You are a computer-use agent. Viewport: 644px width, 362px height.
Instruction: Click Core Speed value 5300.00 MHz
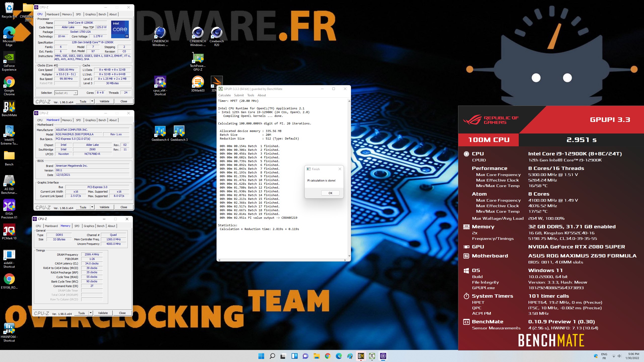pos(66,70)
